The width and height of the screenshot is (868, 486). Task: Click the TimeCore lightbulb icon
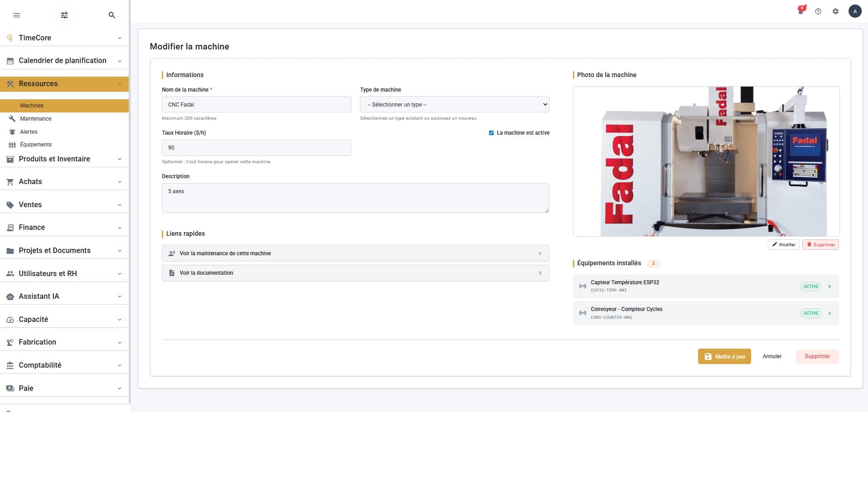tap(10, 38)
